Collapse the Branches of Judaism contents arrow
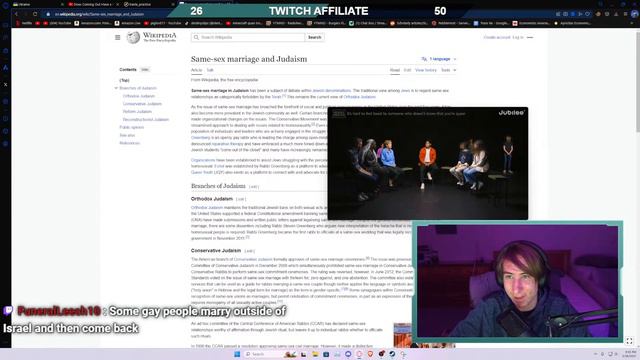The image size is (640, 360). [116, 88]
